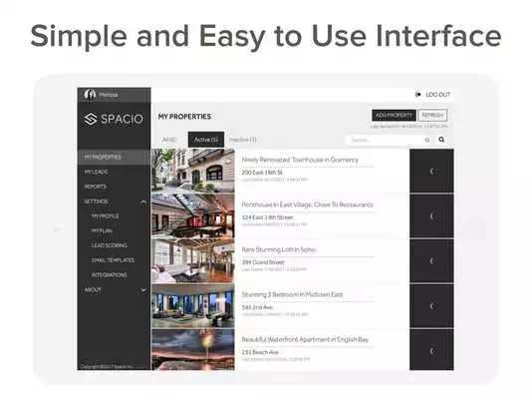Image resolution: width=532 pixels, height=399 pixels.
Task: Open arrow panel for East Village penthouse
Action: [431, 216]
